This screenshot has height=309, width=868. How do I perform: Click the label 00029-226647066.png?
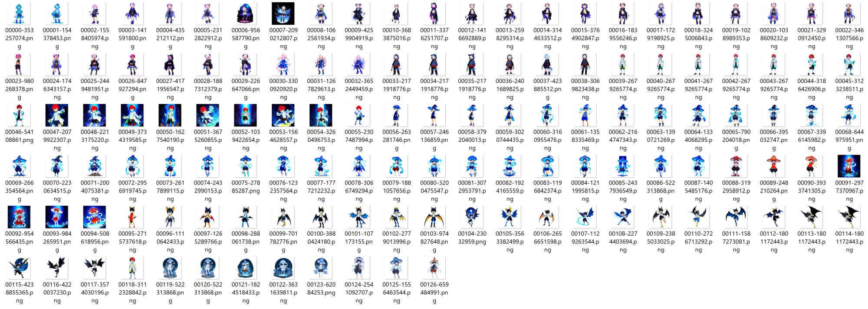[x=246, y=89]
